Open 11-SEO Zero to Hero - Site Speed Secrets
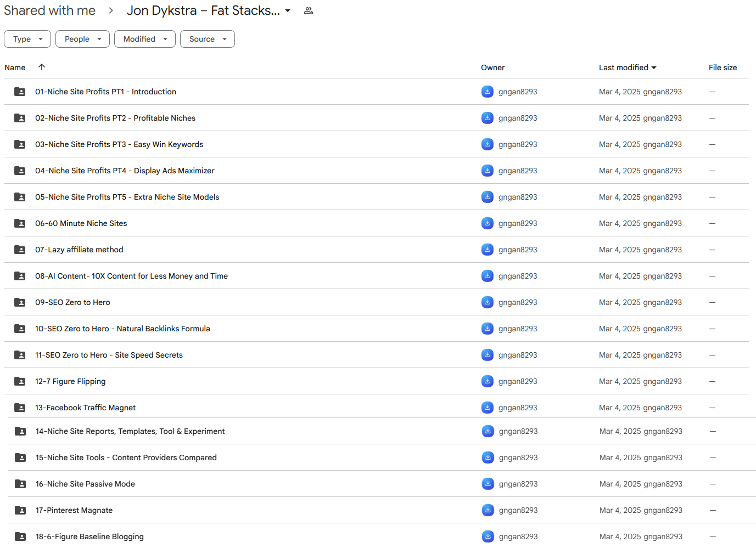Viewport: 756px width, 548px height. tap(109, 355)
